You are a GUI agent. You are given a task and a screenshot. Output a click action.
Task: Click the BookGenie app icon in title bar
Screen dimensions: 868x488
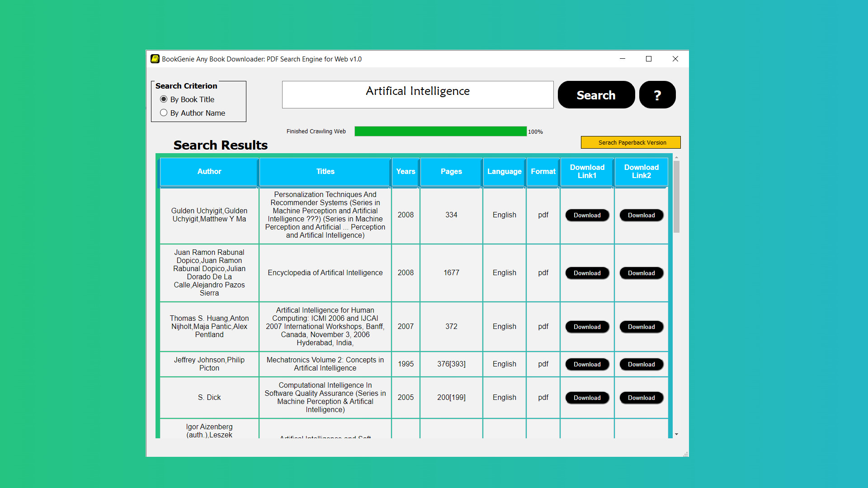[155, 59]
